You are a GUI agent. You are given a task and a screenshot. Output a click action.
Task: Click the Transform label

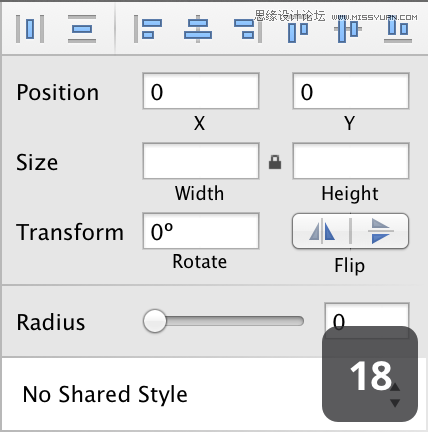(x=70, y=232)
